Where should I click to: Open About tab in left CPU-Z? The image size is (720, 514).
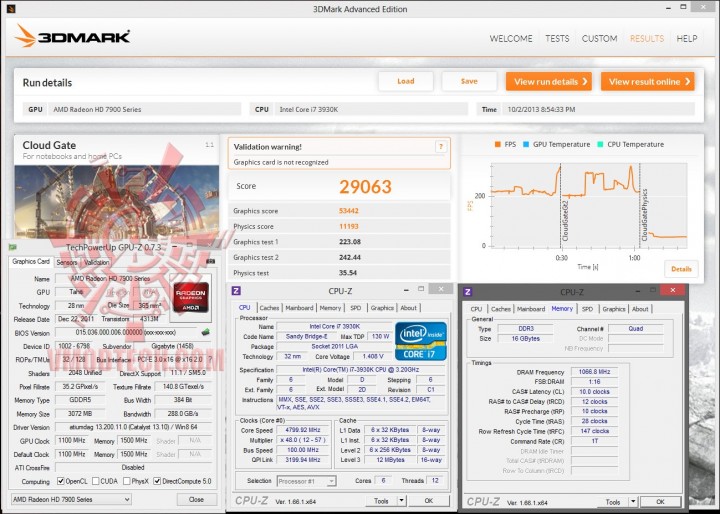pos(408,308)
